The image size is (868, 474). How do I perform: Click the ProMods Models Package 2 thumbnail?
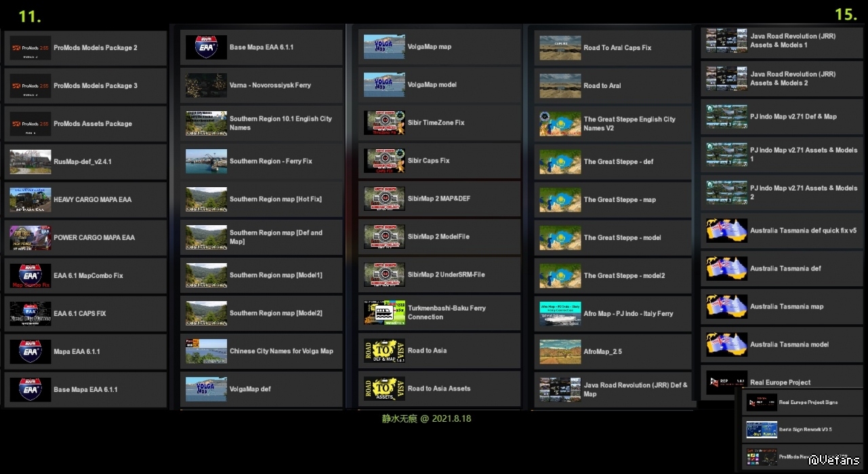point(30,48)
